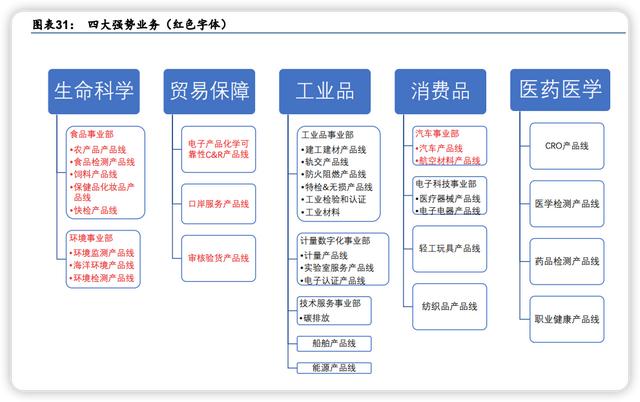Click the 生命科学 header box
Viewport: 640px width, 402px height.
(x=93, y=91)
